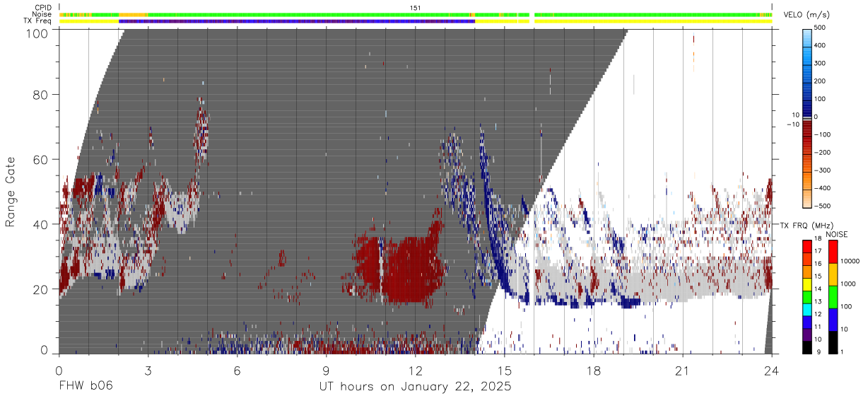This screenshot has width=868, height=401.
Task: Click the red swatch in NOISE legend
Action: tap(833, 252)
